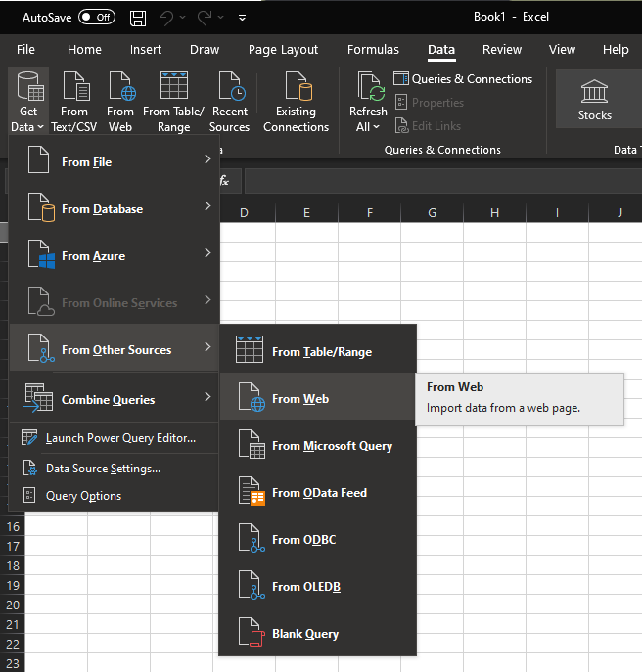Open the Combine Queries submenu
Screen dimensions: 642x672
(115, 399)
